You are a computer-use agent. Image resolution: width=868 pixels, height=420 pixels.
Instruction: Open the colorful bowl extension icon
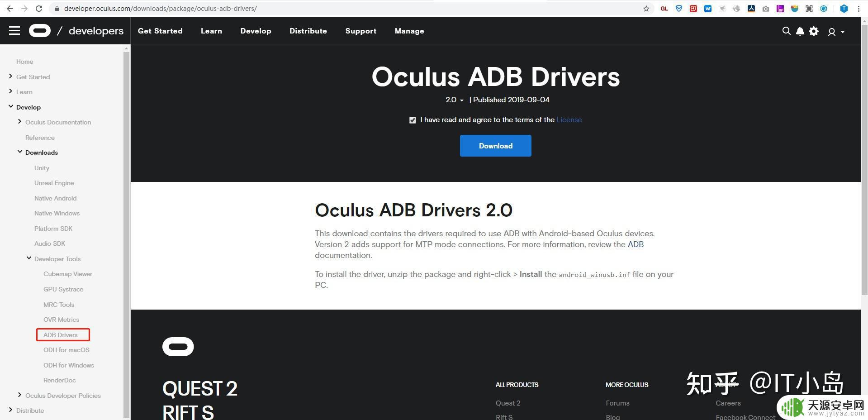tap(795, 9)
